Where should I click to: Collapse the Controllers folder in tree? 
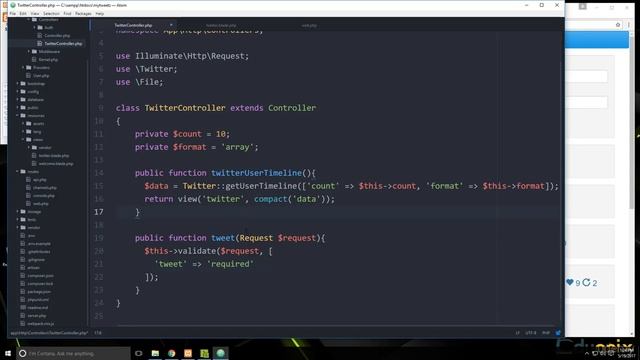[x=29, y=20]
